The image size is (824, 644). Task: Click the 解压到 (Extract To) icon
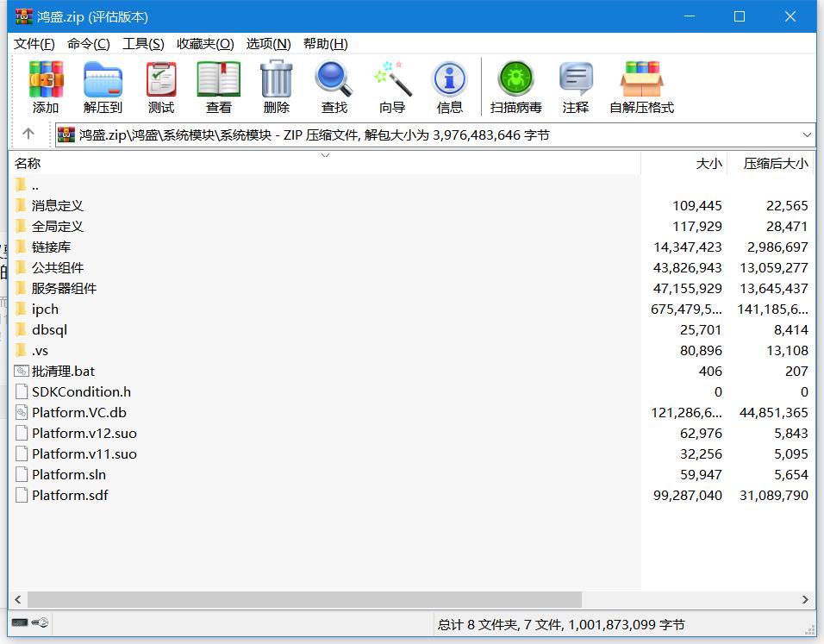[x=103, y=87]
